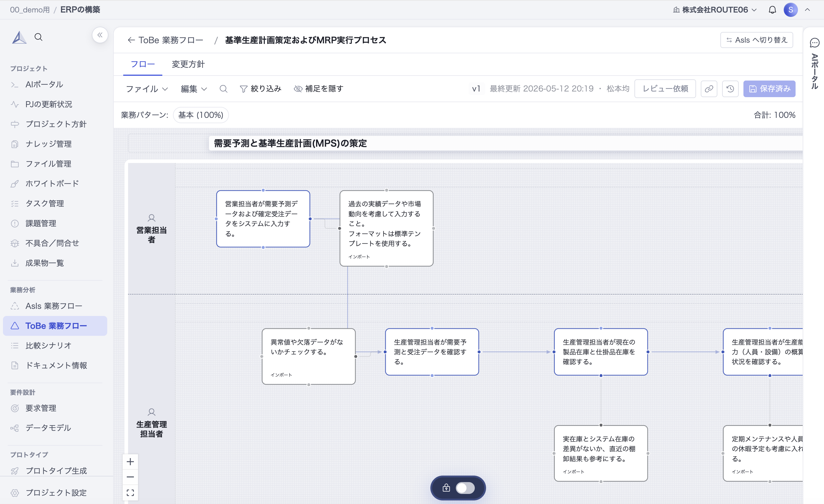This screenshot has width=824, height=504.
Task: Zoom out with the minus button
Action: pos(130,477)
